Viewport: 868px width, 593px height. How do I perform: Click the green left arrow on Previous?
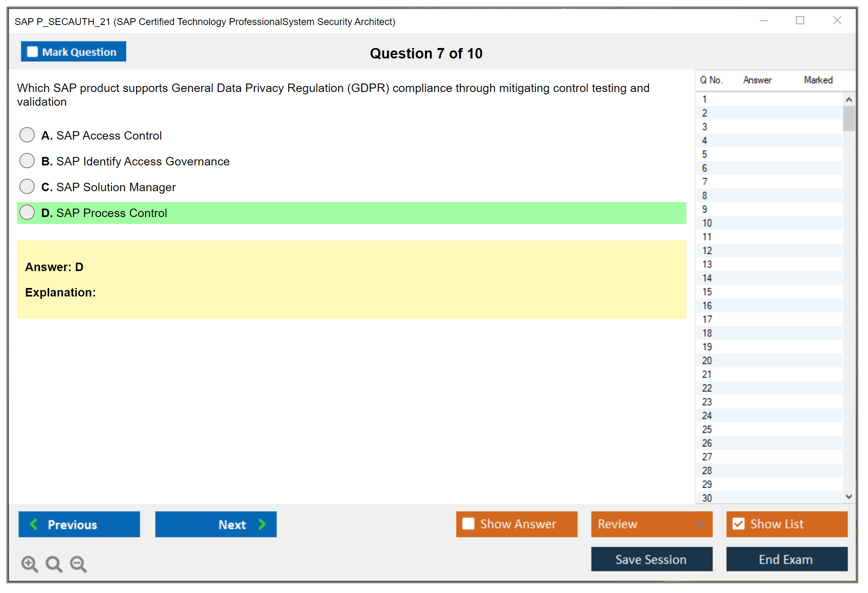pyautogui.click(x=34, y=524)
